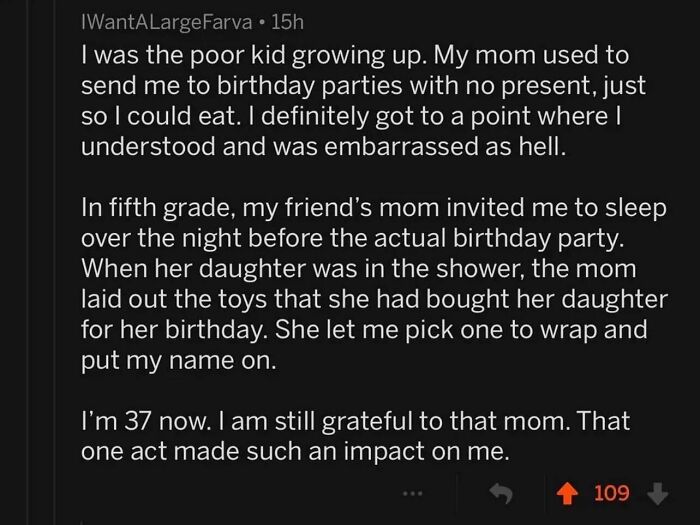Collapse thread using the inner vertical line

coord(54,262)
